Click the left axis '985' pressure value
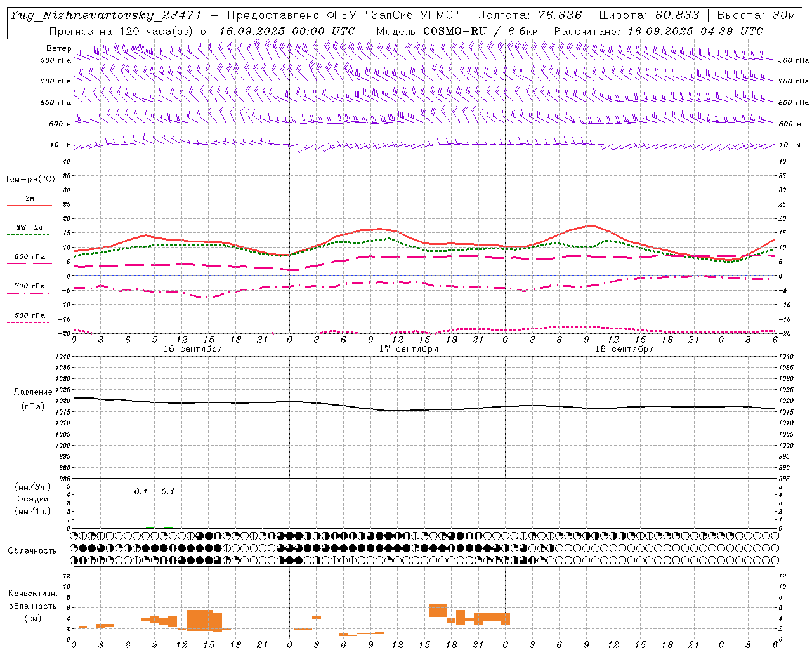812x650 pixels. pyautogui.click(x=65, y=479)
